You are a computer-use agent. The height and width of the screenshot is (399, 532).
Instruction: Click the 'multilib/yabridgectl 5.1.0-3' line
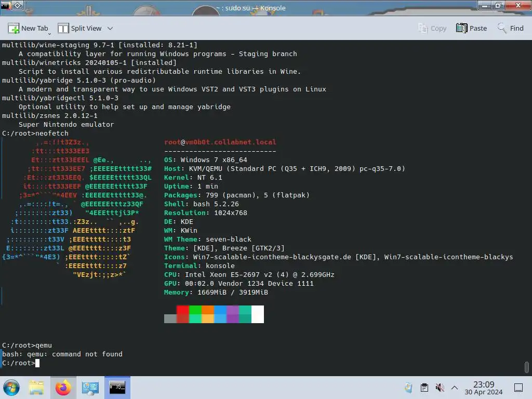(60, 98)
